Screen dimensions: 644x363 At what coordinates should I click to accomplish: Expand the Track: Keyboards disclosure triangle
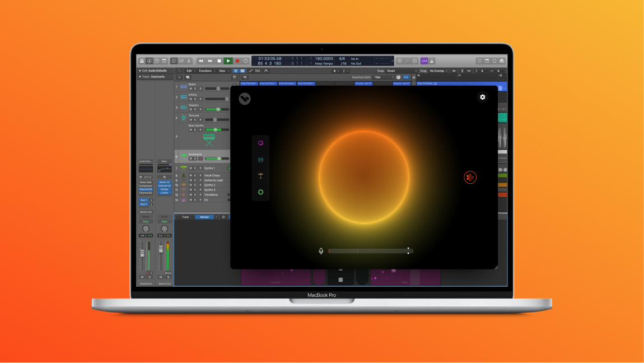tap(139, 77)
